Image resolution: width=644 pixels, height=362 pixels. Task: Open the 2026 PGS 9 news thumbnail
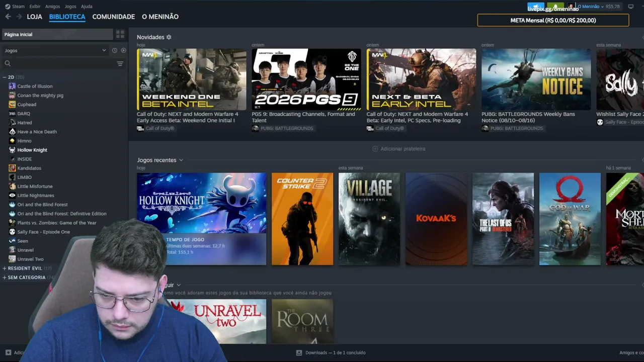pyautogui.click(x=306, y=79)
